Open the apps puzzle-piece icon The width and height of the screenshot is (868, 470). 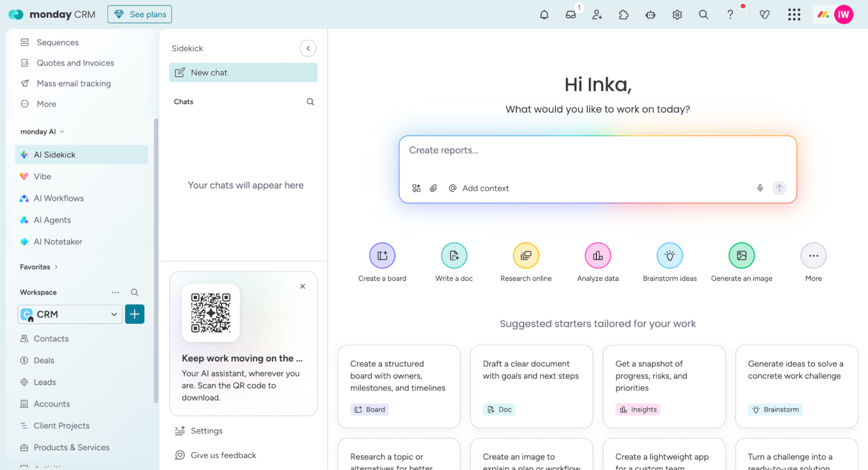pyautogui.click(x=624, y=15)
